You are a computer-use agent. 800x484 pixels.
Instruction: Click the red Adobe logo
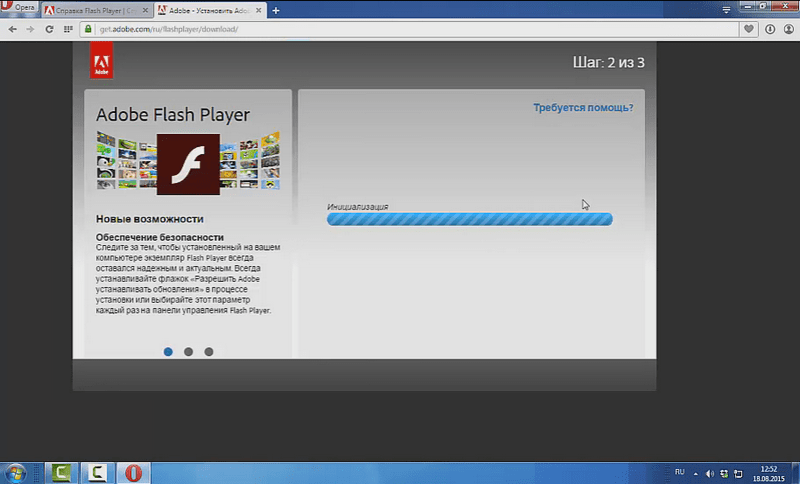point(102,60)
